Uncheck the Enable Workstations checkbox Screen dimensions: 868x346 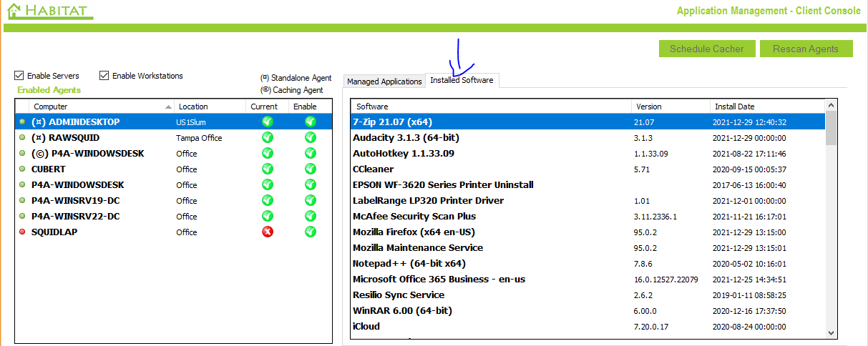click(104, 76)
